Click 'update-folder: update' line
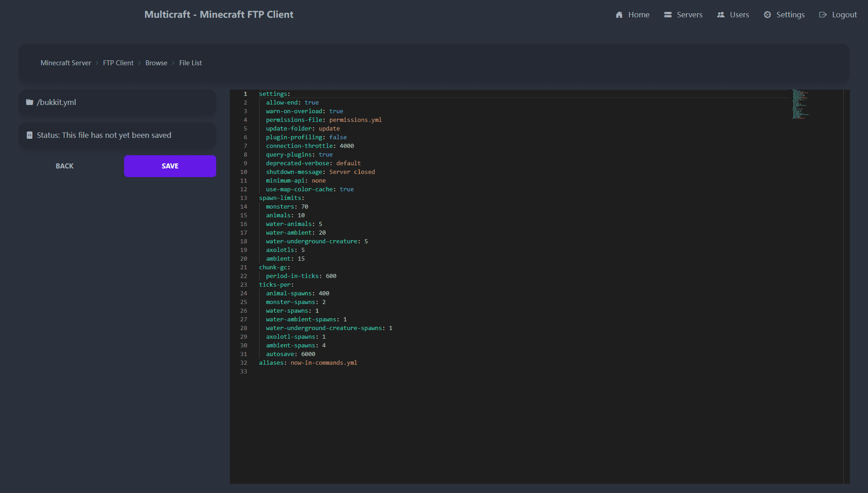 (303, 129)
